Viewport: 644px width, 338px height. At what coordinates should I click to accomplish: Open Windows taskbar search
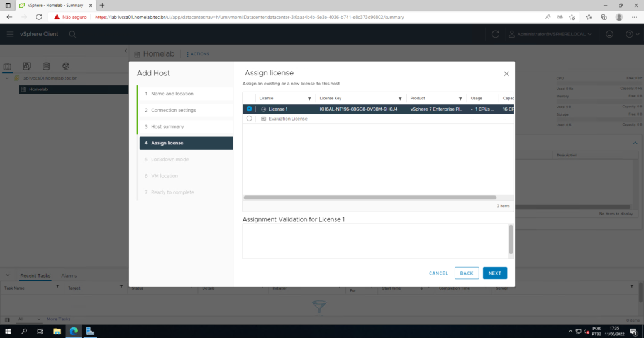click(x=25, y=332)
